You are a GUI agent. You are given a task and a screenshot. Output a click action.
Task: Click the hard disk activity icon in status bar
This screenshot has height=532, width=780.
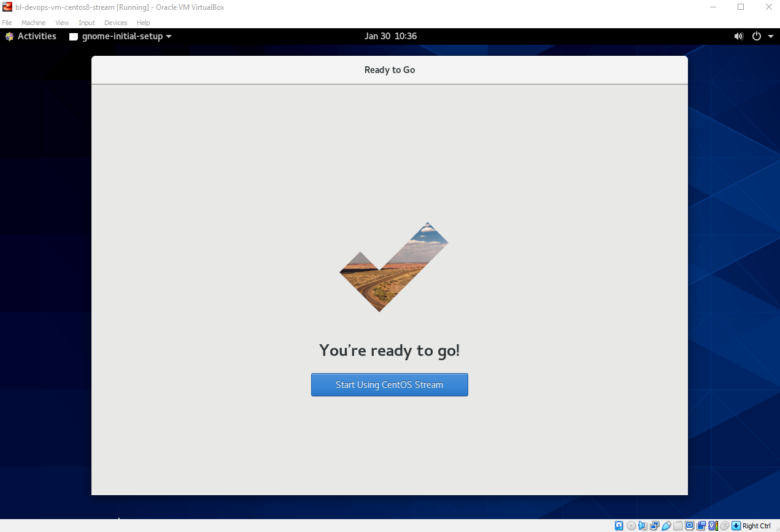(619, 526)
